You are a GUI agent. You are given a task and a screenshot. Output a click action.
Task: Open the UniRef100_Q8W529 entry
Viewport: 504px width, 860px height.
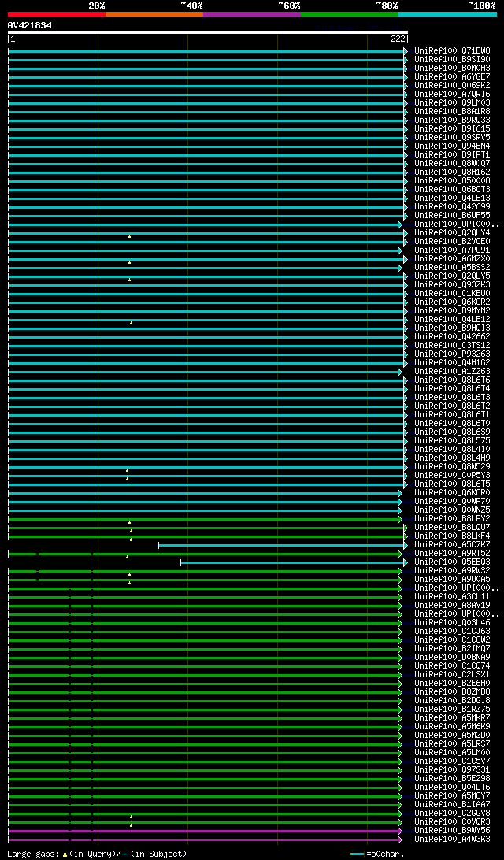pos(452,467)
